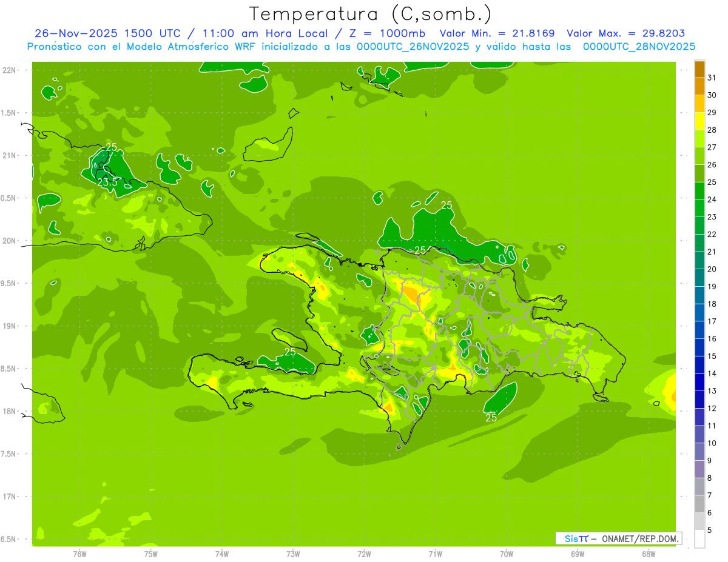Click the legend value '8'
Screen dimensions: 728x562
(710, 478)
